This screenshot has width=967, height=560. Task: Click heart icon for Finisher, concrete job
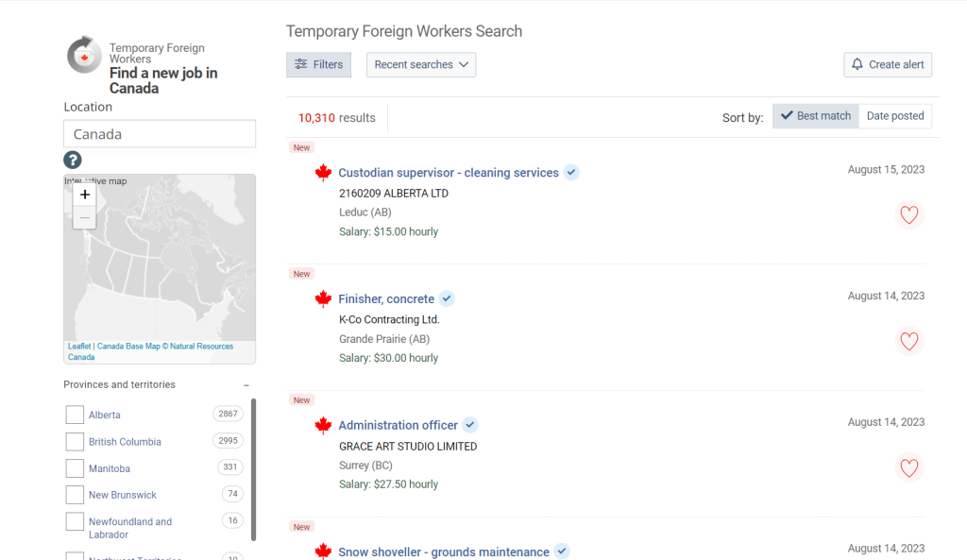pyautogui.click(x=908, y=342)
